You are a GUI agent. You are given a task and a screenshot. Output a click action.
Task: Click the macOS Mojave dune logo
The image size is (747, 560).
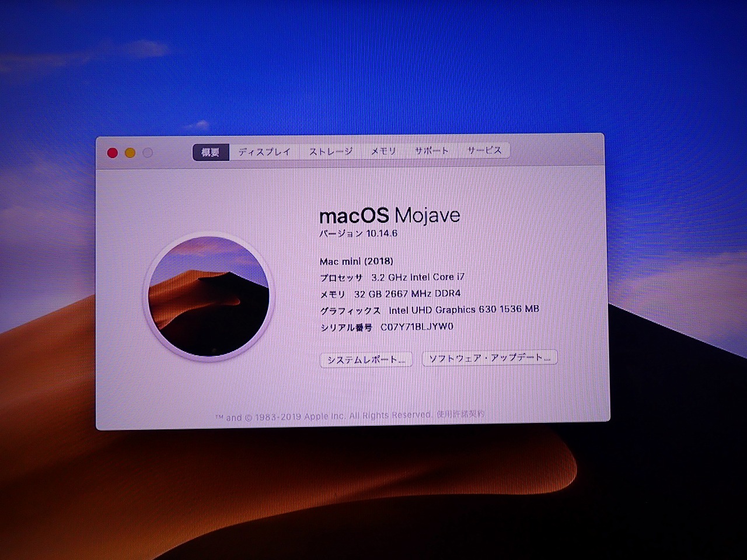(x=209, y=296)
